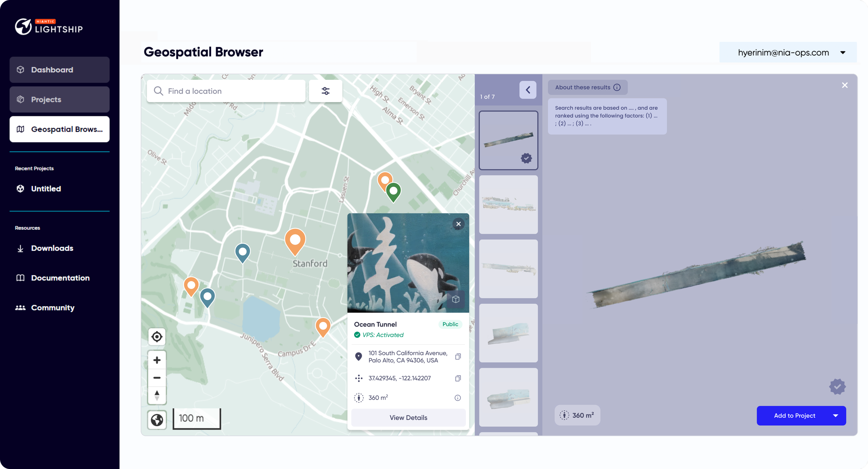The width and height of the screenshot is (868, 469).
Task: Select the second mesh result thumbnail
Action: [x=508, y=204]
